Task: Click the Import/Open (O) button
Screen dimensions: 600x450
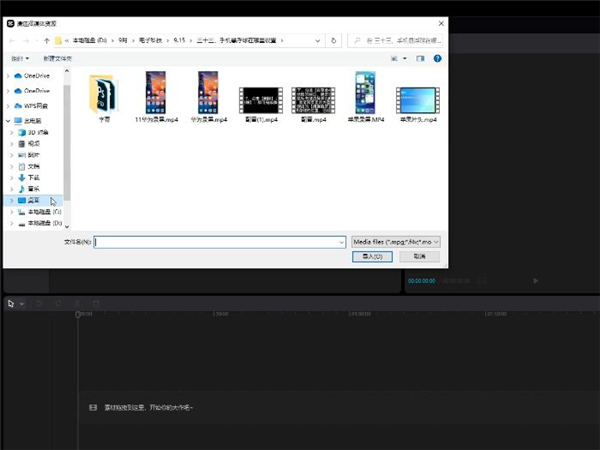Action: click(372, 256)
